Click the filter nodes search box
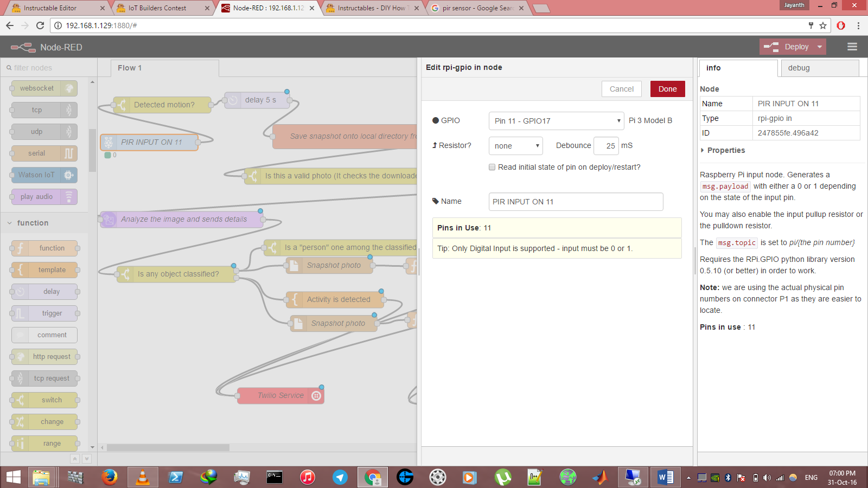 coord(49,68)
